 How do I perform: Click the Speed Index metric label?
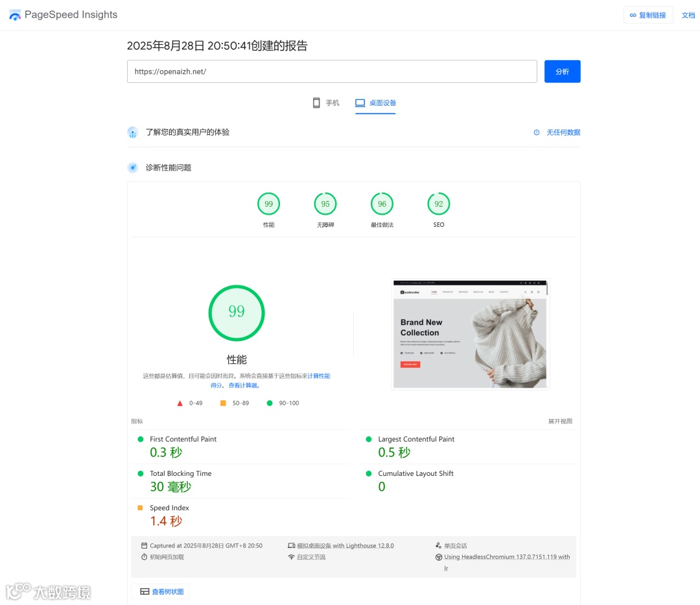pos(169,508)
